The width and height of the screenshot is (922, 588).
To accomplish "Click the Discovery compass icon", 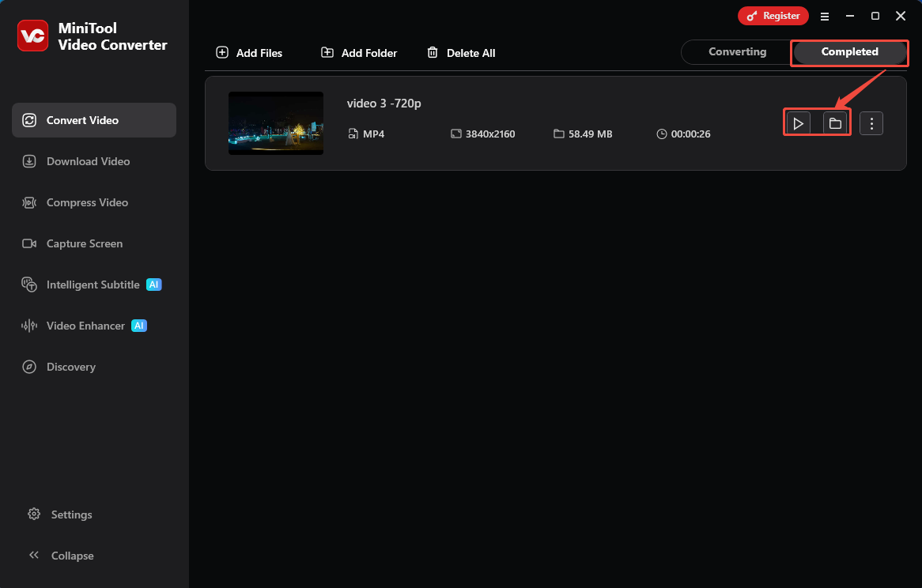I will click(29, 367).
